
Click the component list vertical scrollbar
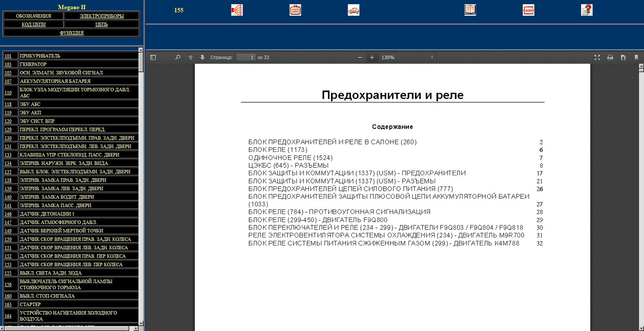coord(141,187)
